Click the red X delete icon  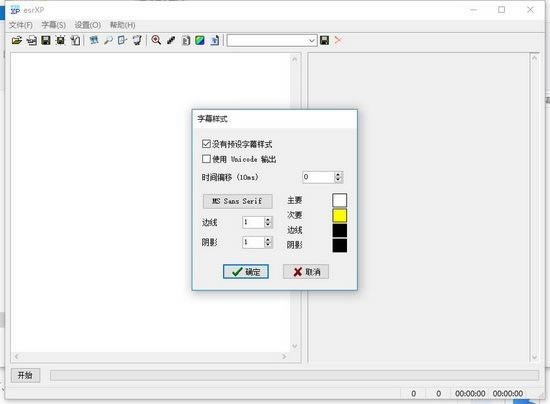click(338, 40)
